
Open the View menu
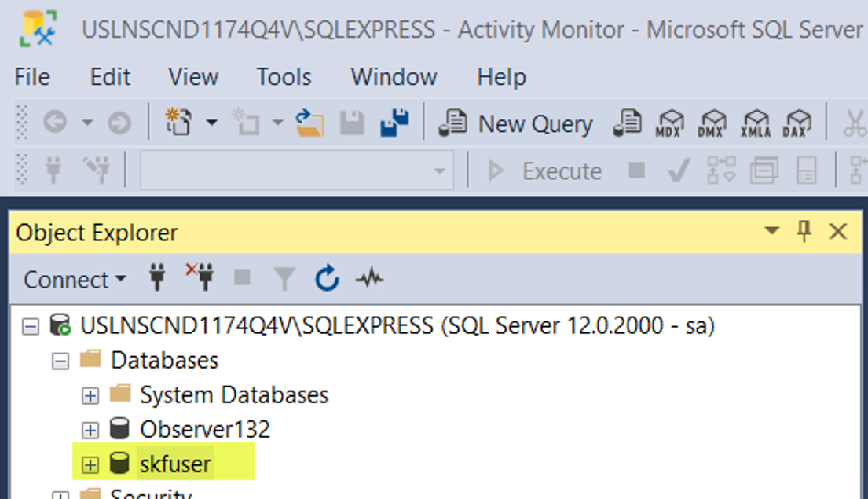tap(193, 77)
